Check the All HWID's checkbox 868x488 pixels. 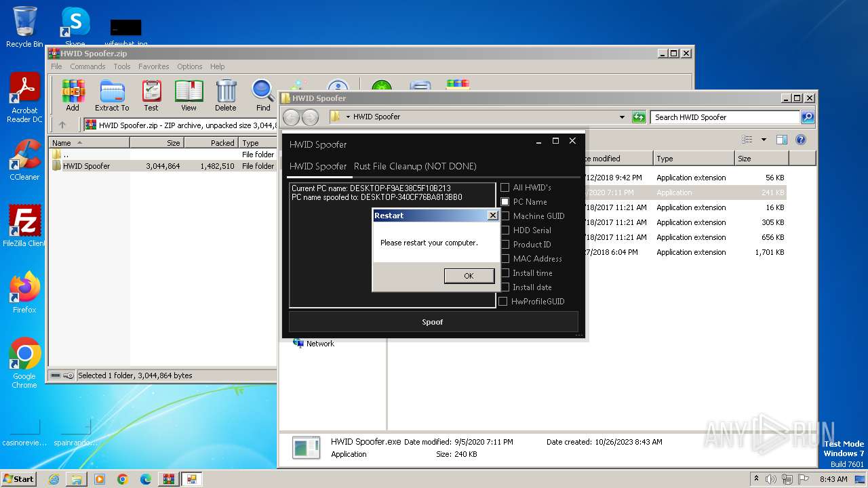pyautogui.click(x=505, y=188)
